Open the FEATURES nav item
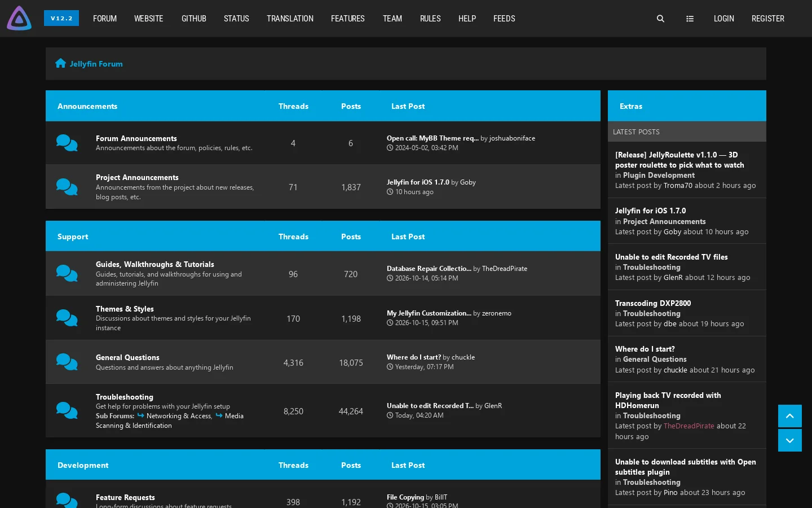 point(348,19)
